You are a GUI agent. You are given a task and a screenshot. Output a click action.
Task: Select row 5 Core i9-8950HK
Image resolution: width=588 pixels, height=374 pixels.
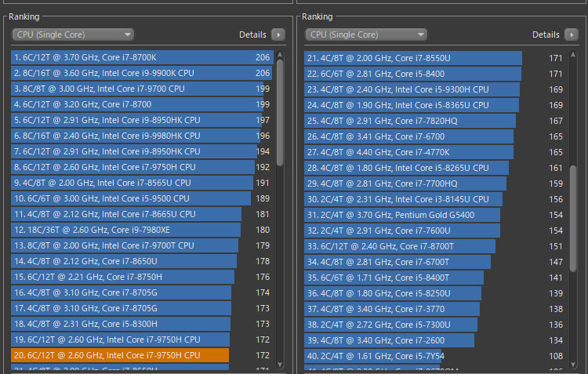coord(142,120)
